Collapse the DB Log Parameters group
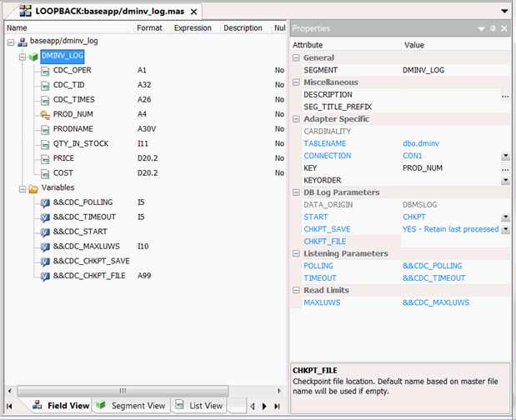Image resolution: width=516 pixels, height=420 pixels. [x=296, y=192]
